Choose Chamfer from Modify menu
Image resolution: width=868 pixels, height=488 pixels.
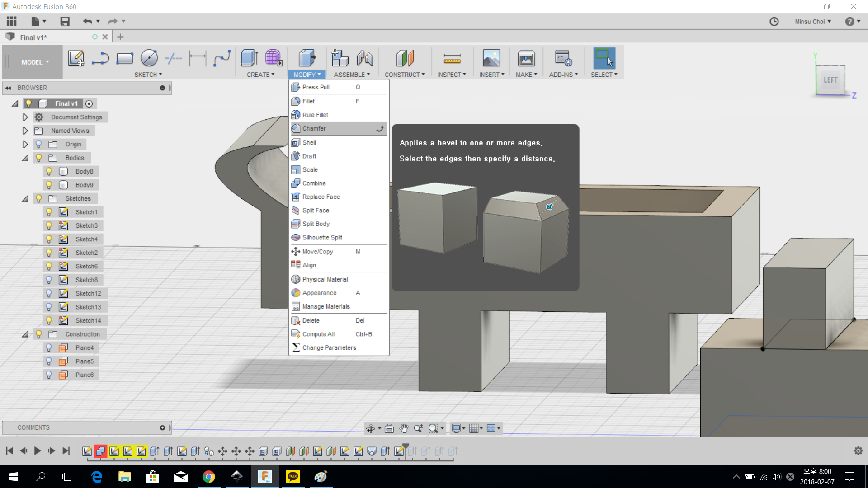click(x=339, y=128)
